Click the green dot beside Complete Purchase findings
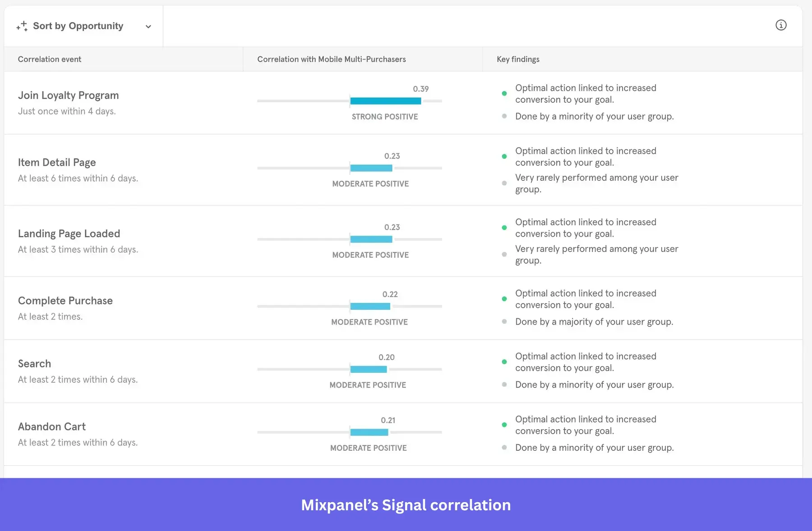Viewport: 812px width, 531px height. [504, 299]
